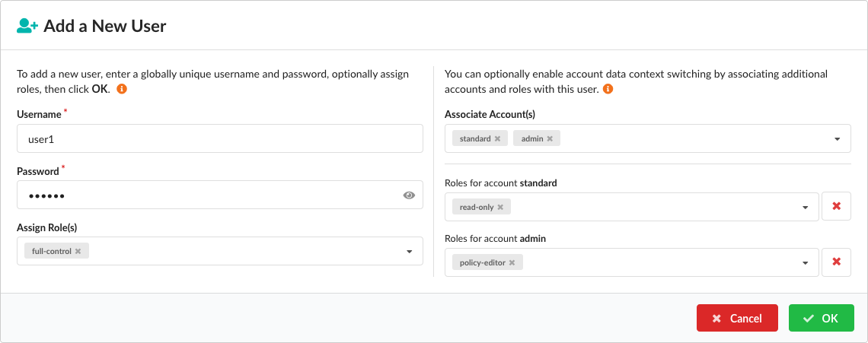Remove the 'standard' tag from Associate Accounts

[x=497, y=139]
